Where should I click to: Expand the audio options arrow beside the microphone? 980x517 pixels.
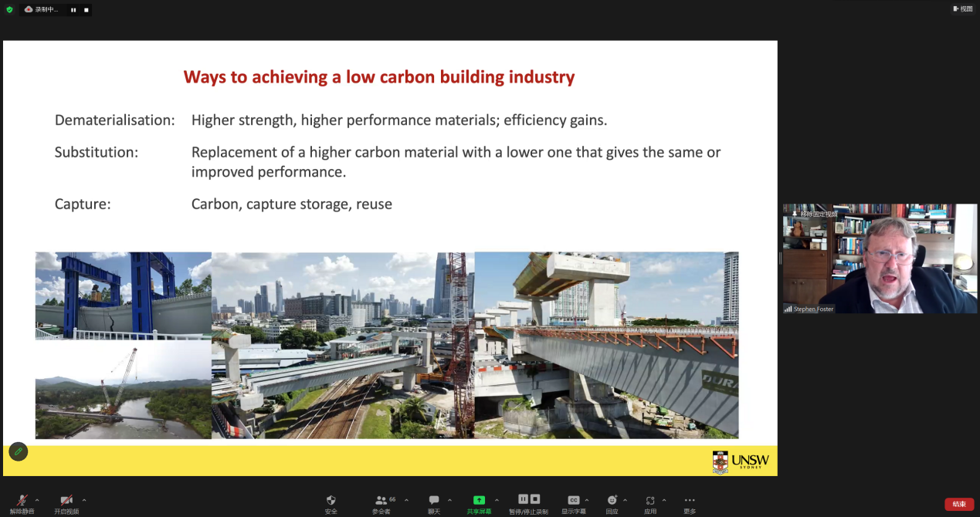[x=37, y=499]
